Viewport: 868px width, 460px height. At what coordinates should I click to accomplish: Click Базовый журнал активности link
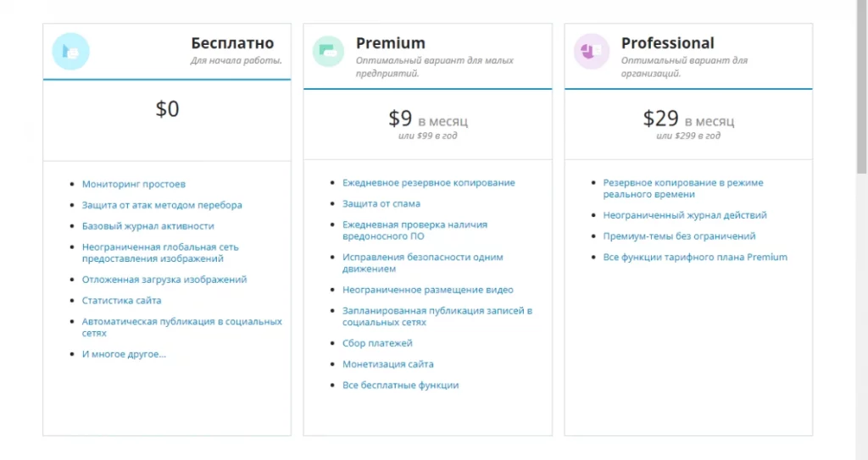point(147,226)
